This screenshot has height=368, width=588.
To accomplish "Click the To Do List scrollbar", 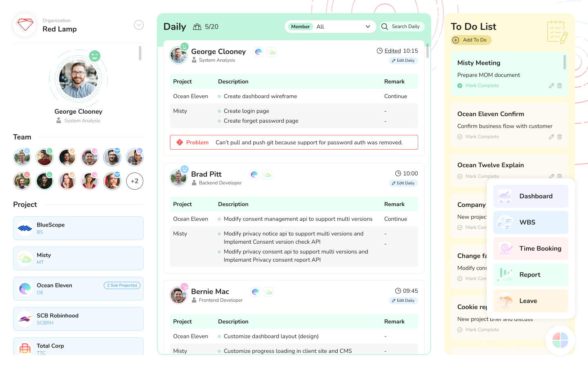I will 565,63.
